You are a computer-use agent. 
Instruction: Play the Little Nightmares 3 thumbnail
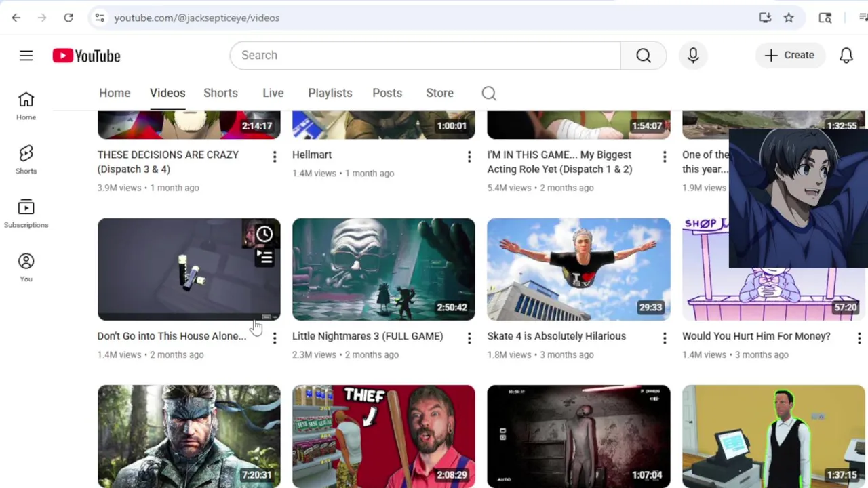(384, 269)
